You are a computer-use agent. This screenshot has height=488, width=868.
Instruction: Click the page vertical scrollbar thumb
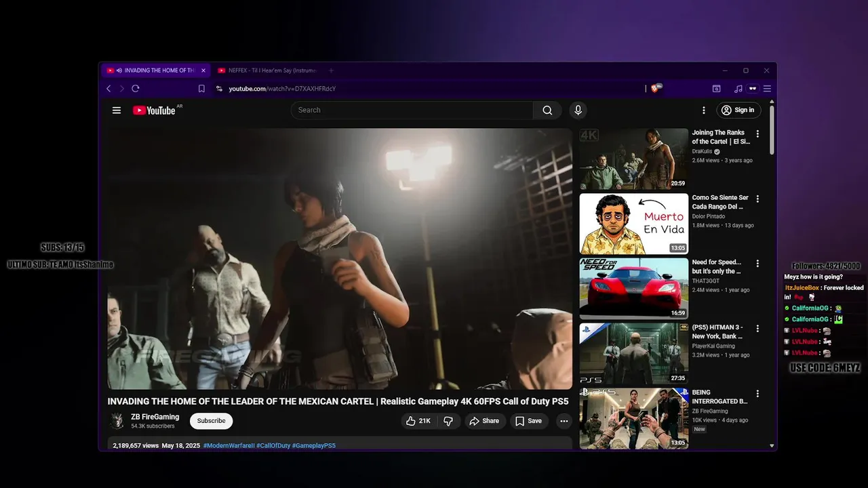(772, 129)
